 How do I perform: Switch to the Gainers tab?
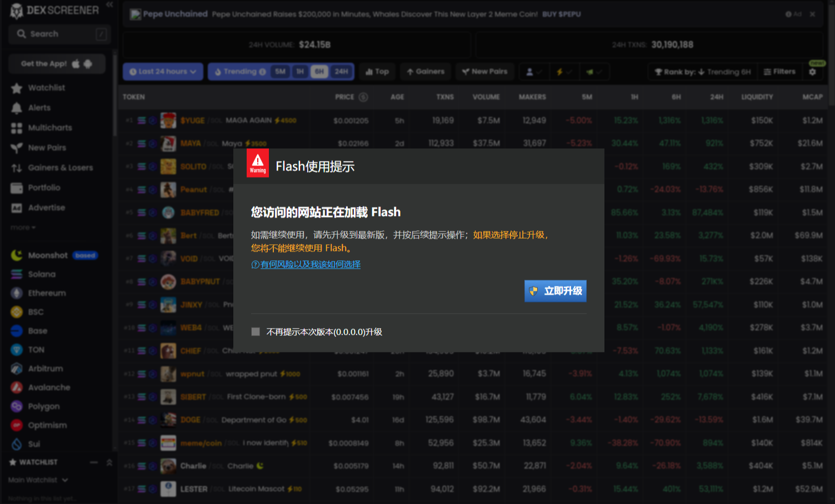425,72
